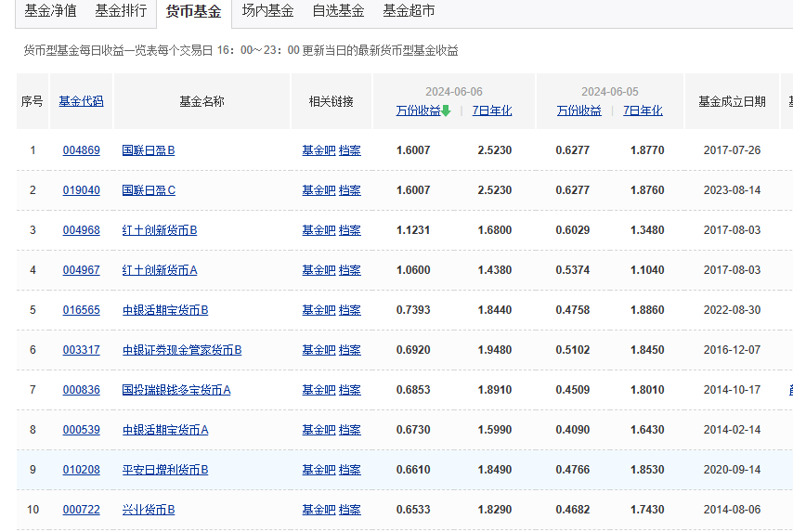Open fund 中银活期宝货币A
Image resolution: width=793 pixels, height=532 pixels.
point(165,430)
